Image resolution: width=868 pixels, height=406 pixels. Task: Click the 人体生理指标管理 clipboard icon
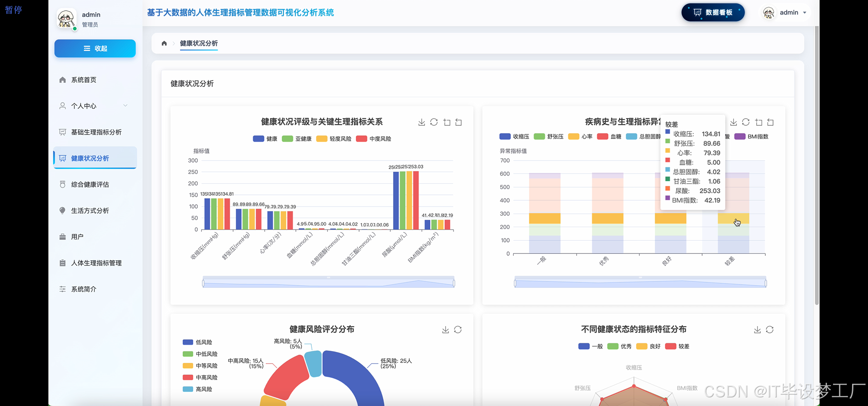(x=63, y=263)
